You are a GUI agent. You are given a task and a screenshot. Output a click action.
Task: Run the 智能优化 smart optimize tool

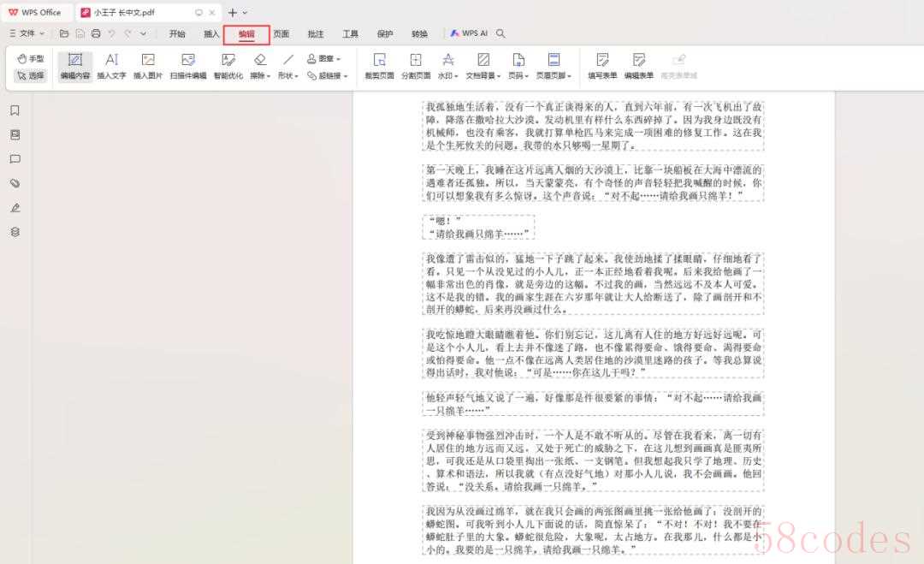click(x=228, y=66)
